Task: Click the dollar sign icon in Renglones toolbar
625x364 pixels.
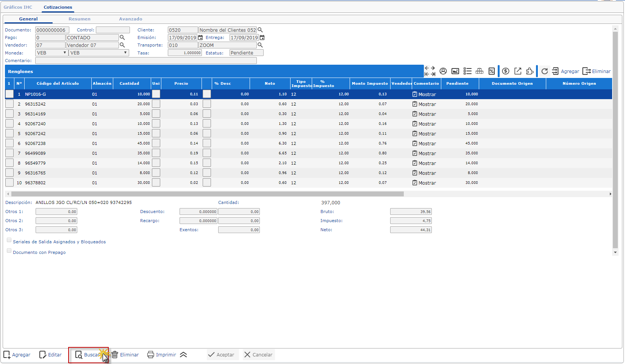Action: [x=506, y=71]
